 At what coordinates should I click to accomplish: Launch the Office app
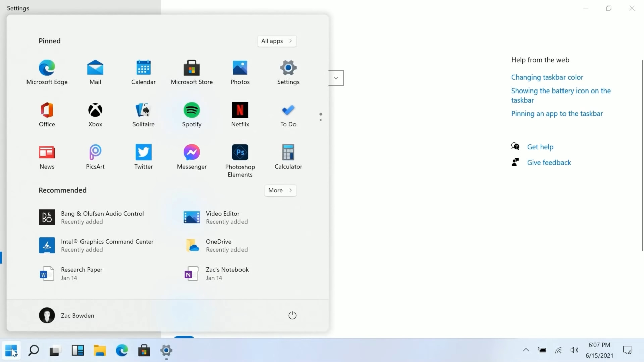click(47, 115)
